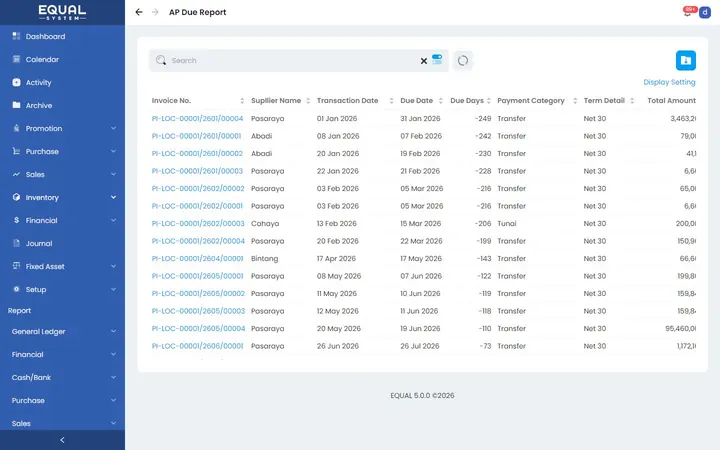Open Display Setting link
The width and height of the screenshot is (720, 450).
(x=669, y=82)
